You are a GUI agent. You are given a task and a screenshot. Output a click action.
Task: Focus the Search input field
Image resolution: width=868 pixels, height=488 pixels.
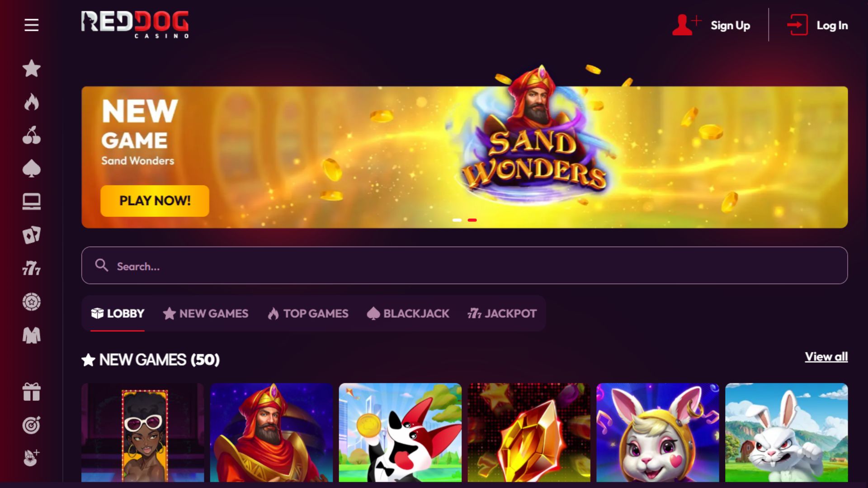pyautogui.click(x=464, y=266)
